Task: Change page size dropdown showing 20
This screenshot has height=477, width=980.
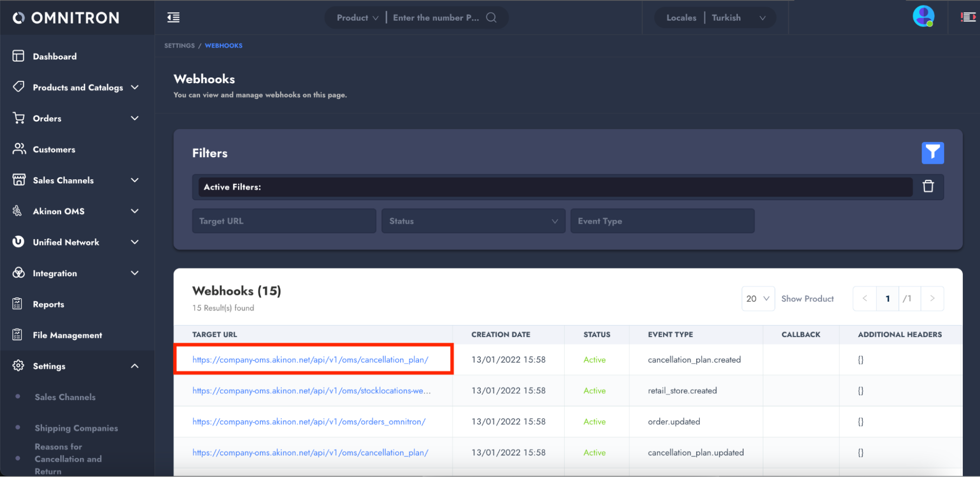Action: pos(757,299)
